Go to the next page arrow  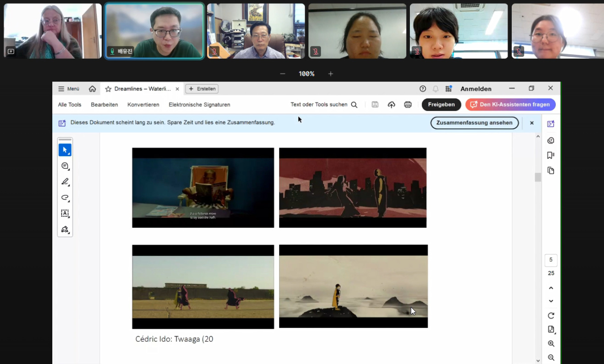pyautogui.click(x=551, y=301)
